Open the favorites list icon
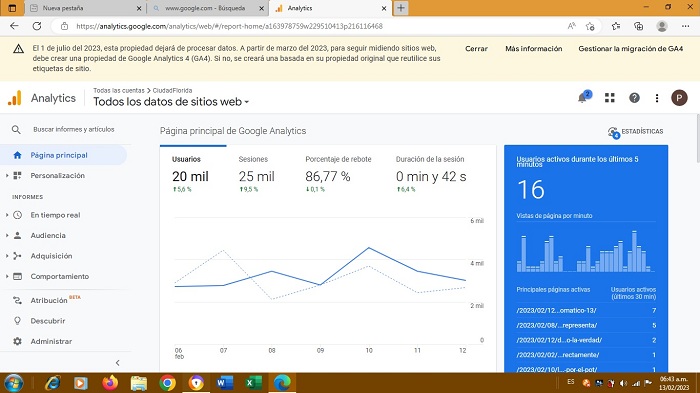 [x=616, y=26]
